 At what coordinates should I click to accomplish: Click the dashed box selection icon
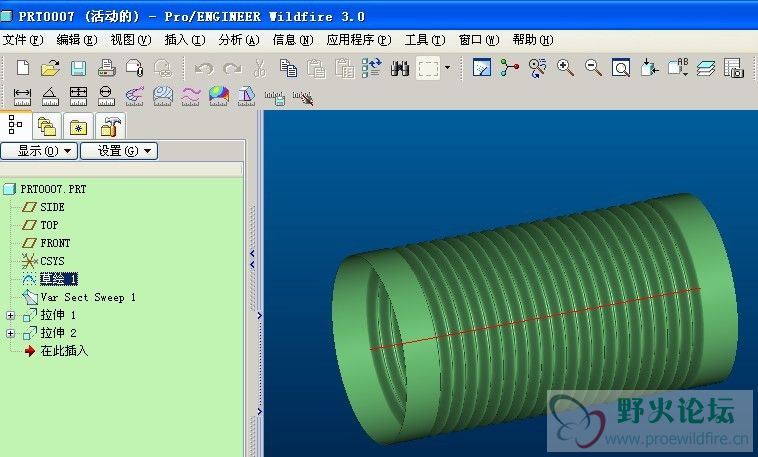[x=428, y=68]
